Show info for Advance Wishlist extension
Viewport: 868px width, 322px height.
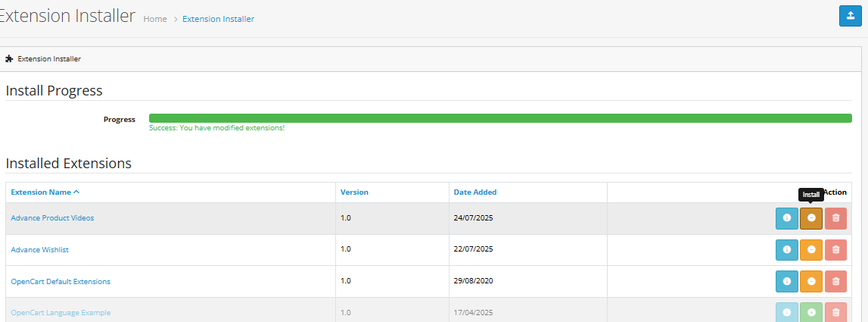(x=787, y=249)
